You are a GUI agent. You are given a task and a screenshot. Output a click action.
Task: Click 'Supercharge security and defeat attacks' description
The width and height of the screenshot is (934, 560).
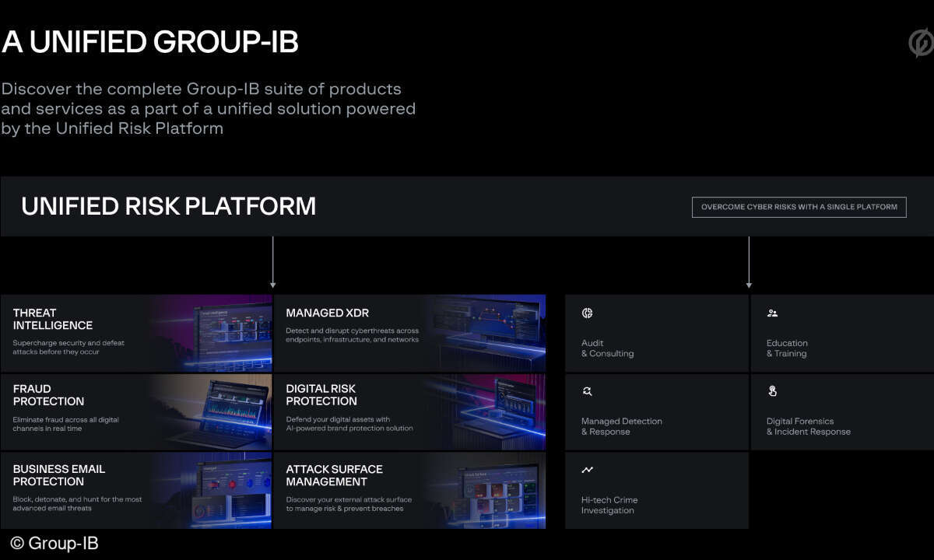point(68,347)
